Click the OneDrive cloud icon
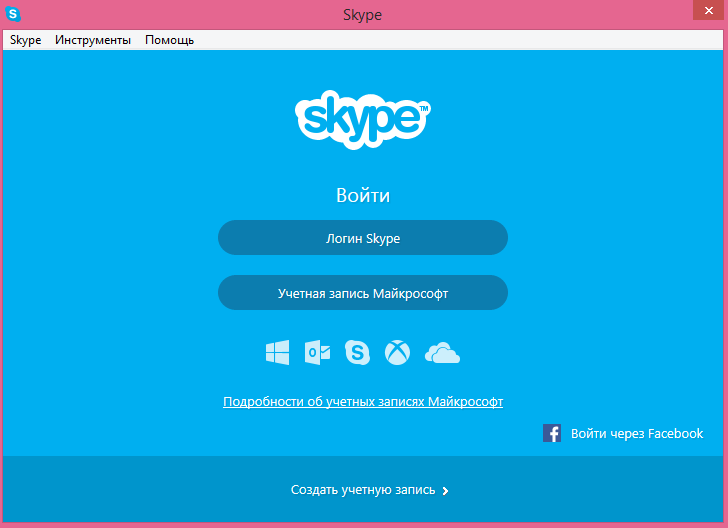 [442, 352]
